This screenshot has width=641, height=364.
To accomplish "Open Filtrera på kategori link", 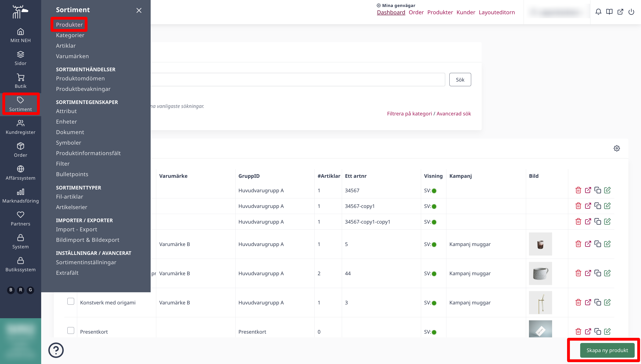I will [409, 114].
